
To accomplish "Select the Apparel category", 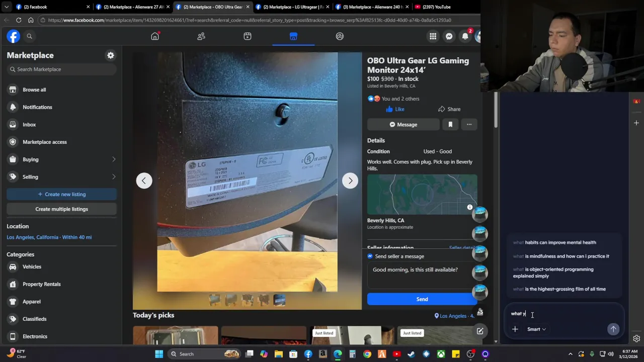I will click(x=61, y=302).
